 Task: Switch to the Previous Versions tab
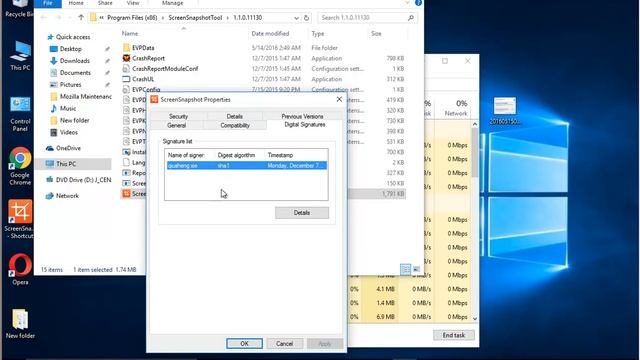point(302,116)
